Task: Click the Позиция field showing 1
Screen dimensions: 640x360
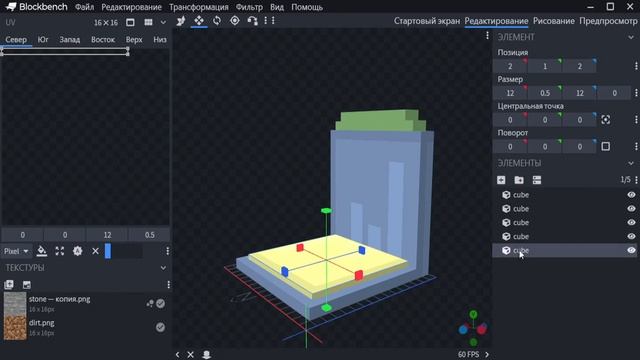Action: pyautogui.click(x=545, y=66)
